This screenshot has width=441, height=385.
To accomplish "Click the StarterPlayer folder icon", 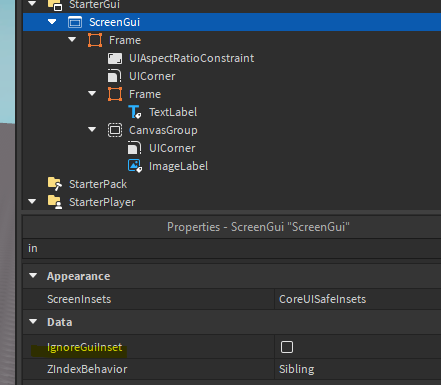I will coord(55,202).
